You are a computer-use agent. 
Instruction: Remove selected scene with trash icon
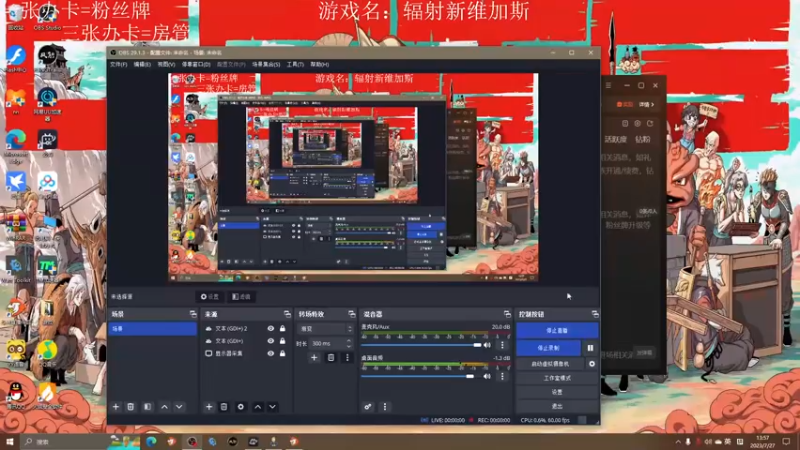131,407
